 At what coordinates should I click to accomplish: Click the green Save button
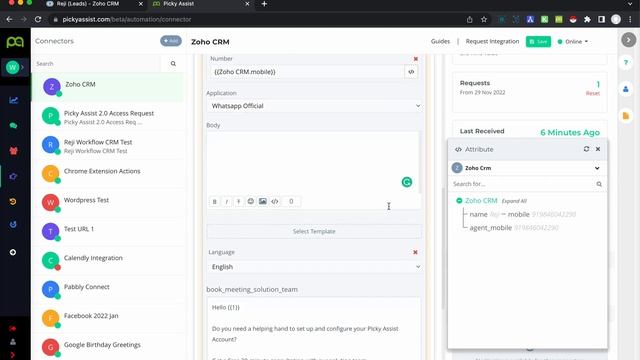click(538, 42)
